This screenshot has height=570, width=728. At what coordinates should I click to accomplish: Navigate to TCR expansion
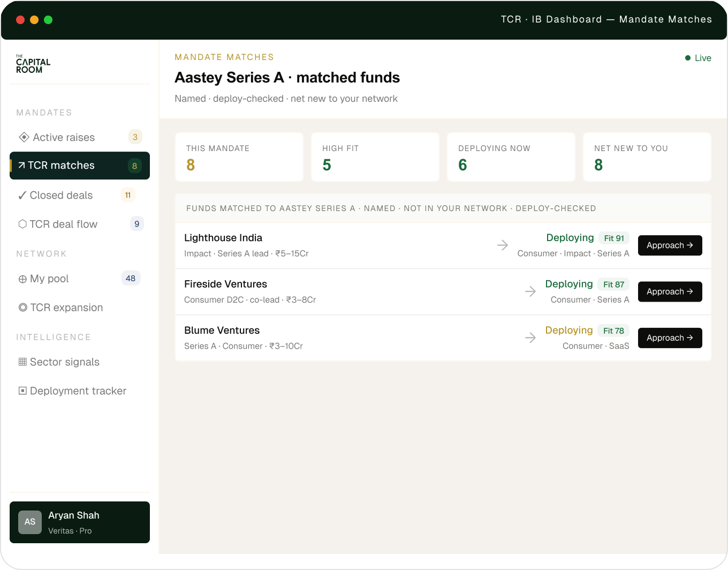[80, 307]
